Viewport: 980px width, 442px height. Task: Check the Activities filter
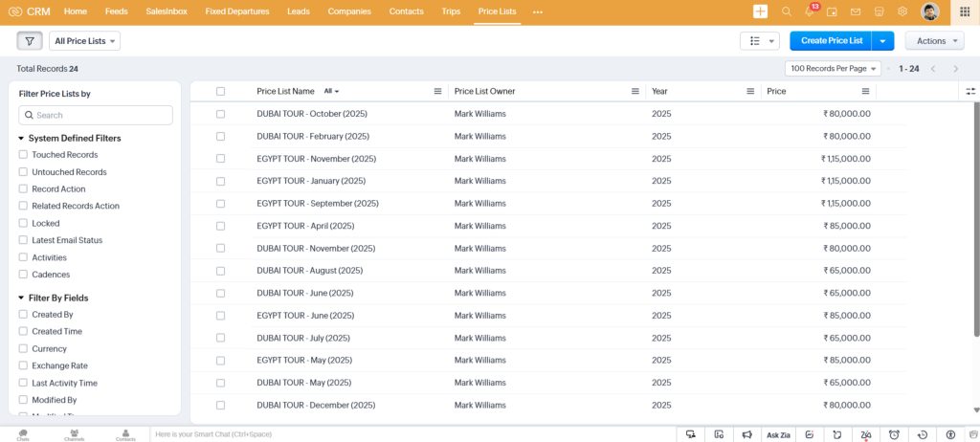23,257
